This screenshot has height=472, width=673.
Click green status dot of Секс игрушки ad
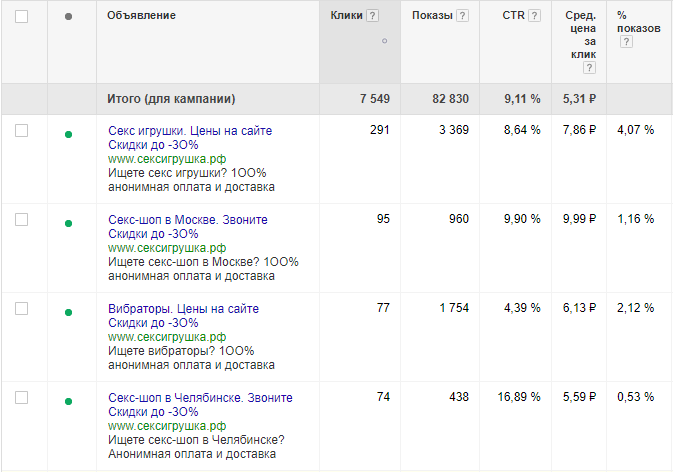click(68, 135)
